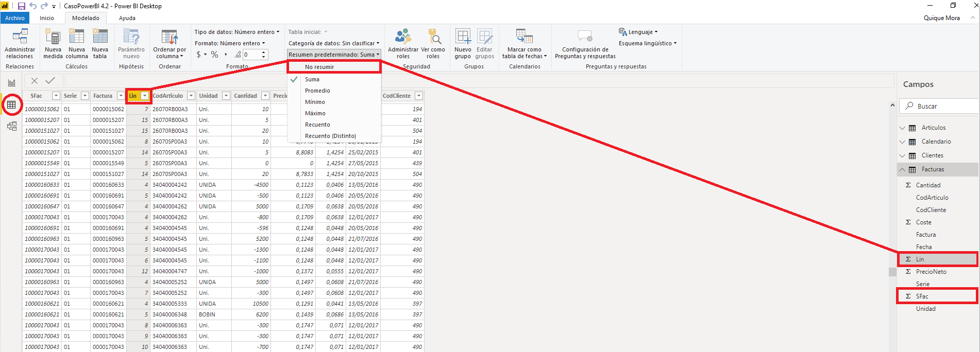Open the Lin column filter dropdown
Screen dimensions: 980x352
point(145,96)
